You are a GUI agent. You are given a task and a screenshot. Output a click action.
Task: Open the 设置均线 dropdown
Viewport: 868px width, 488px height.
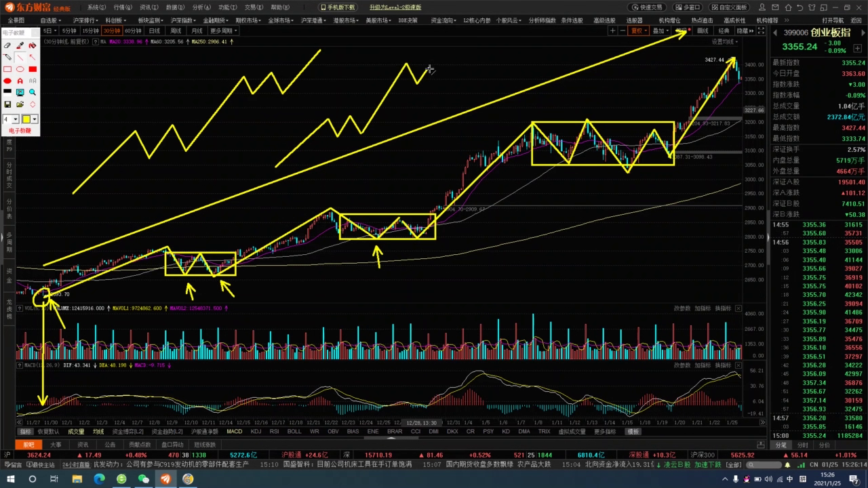tap(725, 42)
